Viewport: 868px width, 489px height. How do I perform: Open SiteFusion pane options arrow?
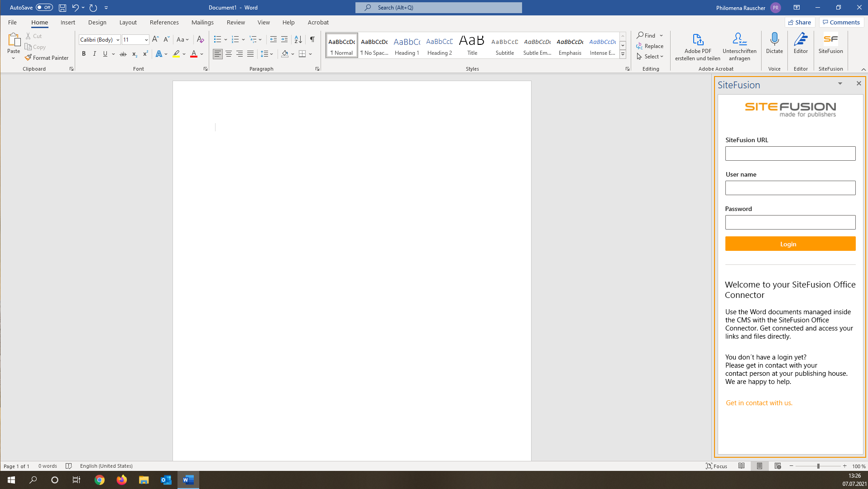click(840, 84)
